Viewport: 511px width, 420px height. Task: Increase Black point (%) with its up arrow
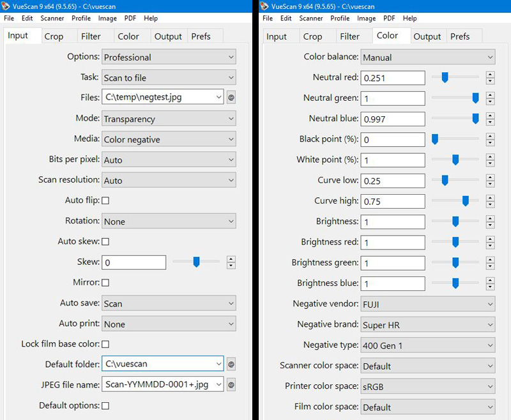[x=490, y=136]
